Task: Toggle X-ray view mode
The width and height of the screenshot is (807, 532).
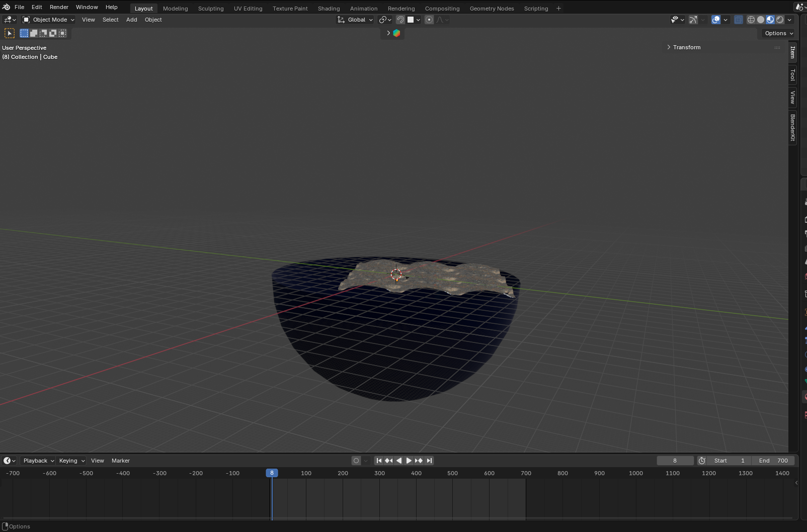Action: [738, 20]
